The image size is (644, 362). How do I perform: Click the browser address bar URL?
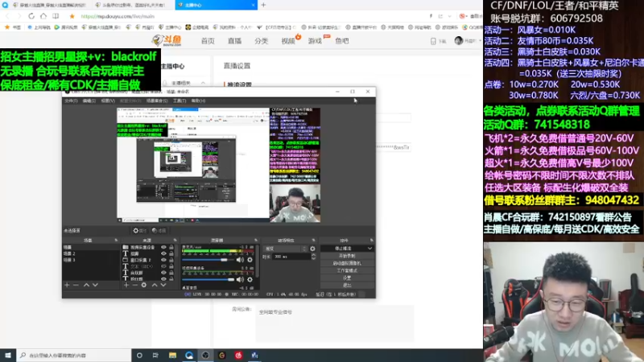[118, 16]
